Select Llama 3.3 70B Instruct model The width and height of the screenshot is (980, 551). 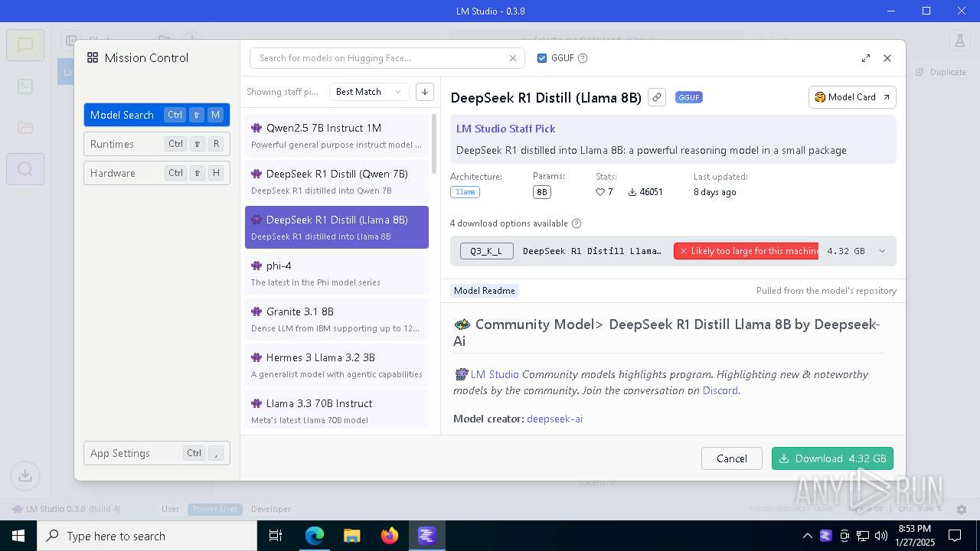[x=337, y=409]
